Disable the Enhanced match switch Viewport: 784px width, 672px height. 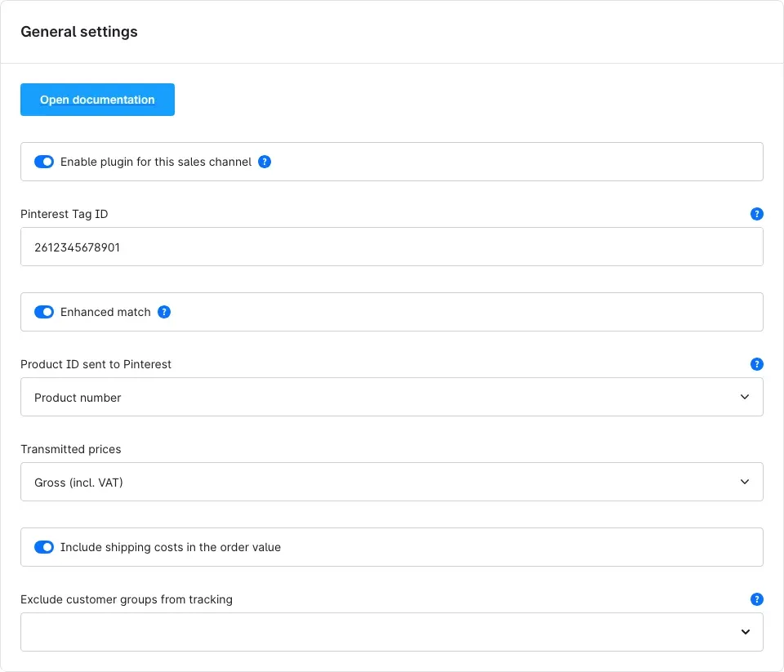[44, 312]
